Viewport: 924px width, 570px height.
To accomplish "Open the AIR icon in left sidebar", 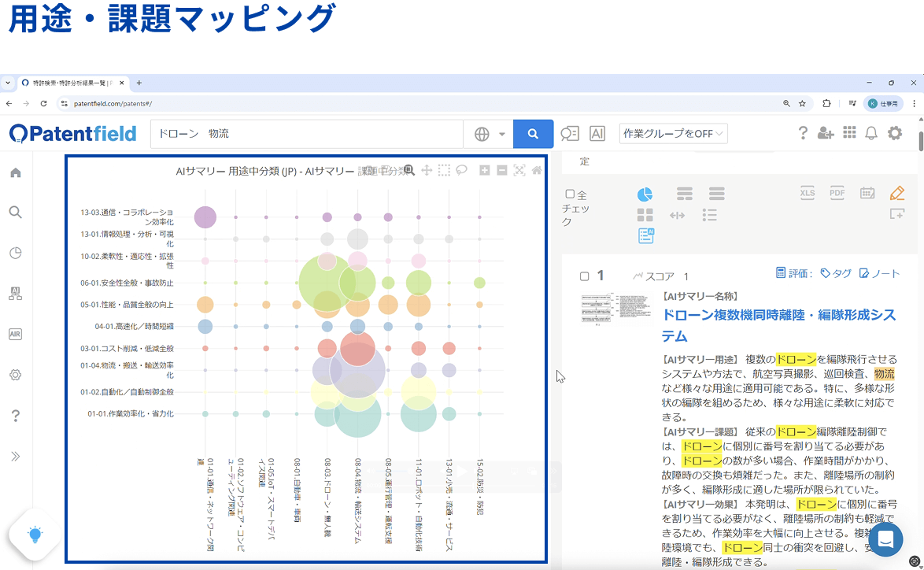I will [x=15, y=334].
